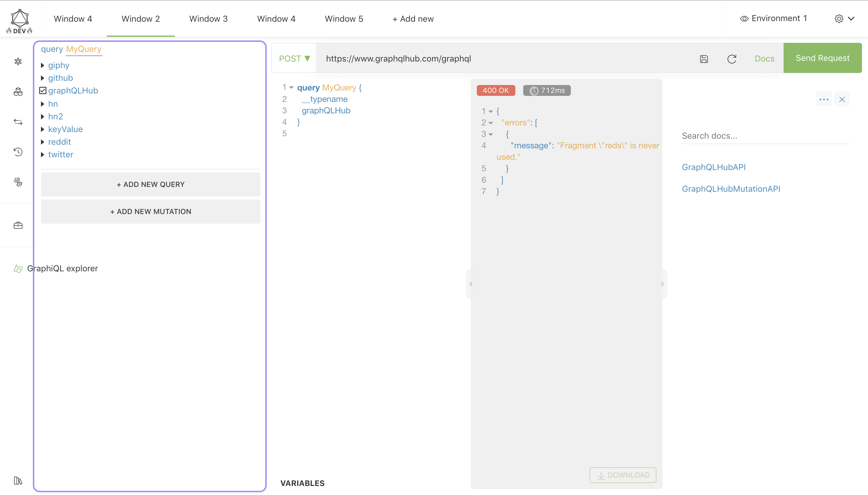Screen dimensions: 868x495
Task: Click the history clock icon in sidebar
Action: pos(18,152)
